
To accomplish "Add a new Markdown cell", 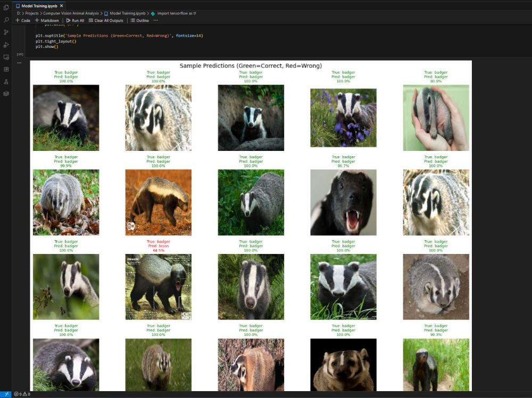I will 47,20.
